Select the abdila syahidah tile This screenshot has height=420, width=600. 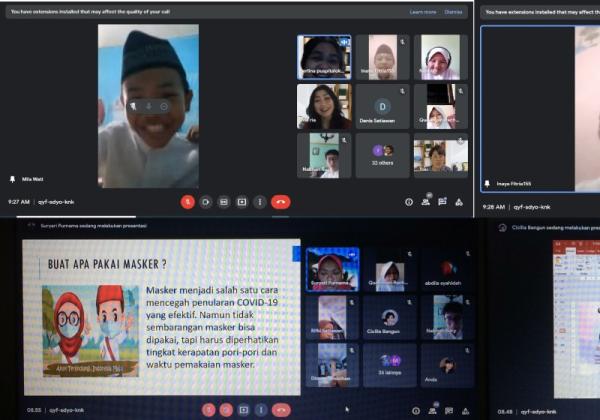click(x=447, y=270)
